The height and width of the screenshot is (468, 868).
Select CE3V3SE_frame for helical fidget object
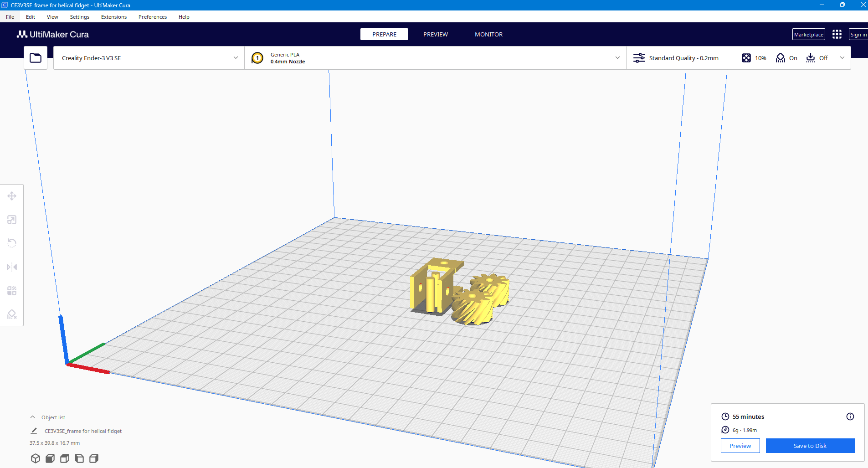(83, 431)
